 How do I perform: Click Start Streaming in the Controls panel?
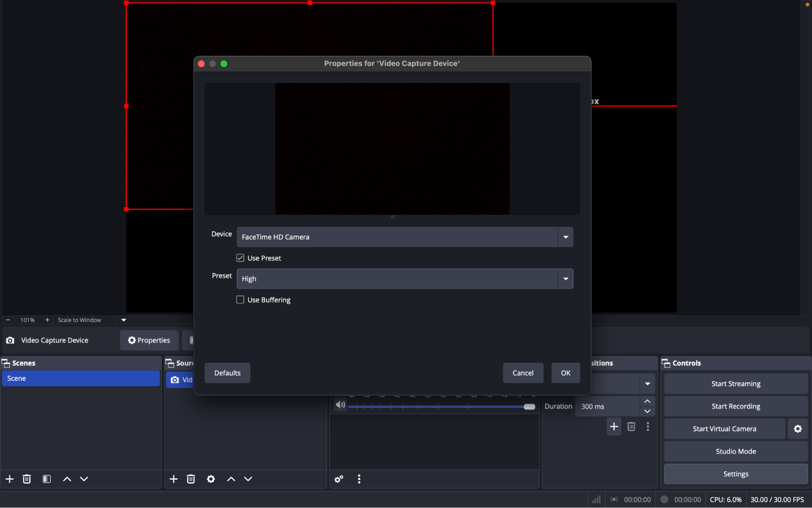pyautogui.click(x=736, y=383)
